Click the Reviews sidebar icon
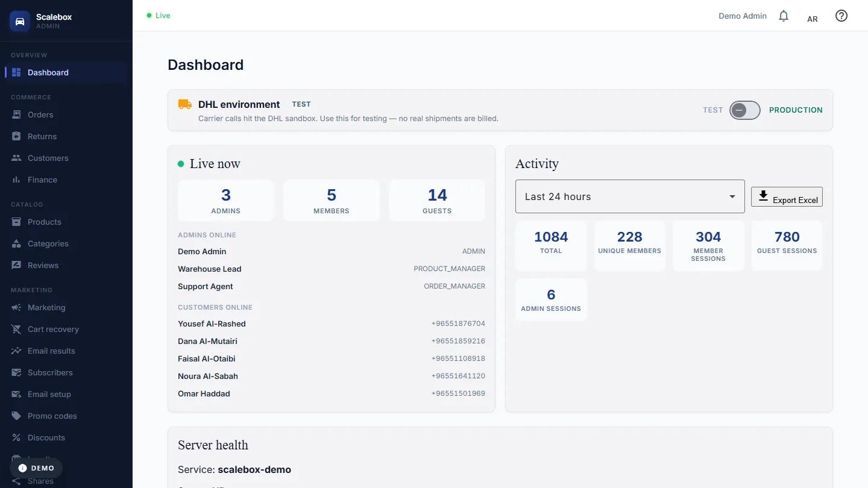 16,265
